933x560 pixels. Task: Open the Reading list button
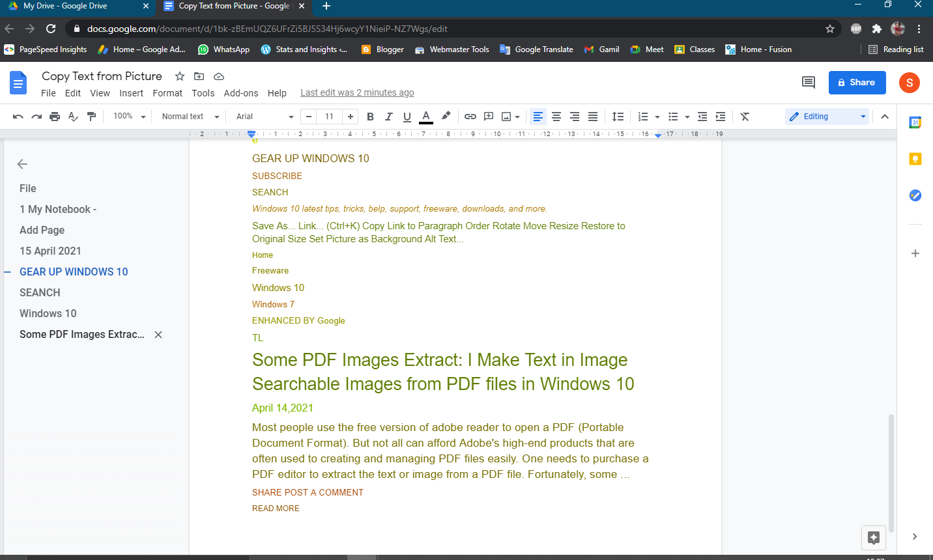[896, 49]
